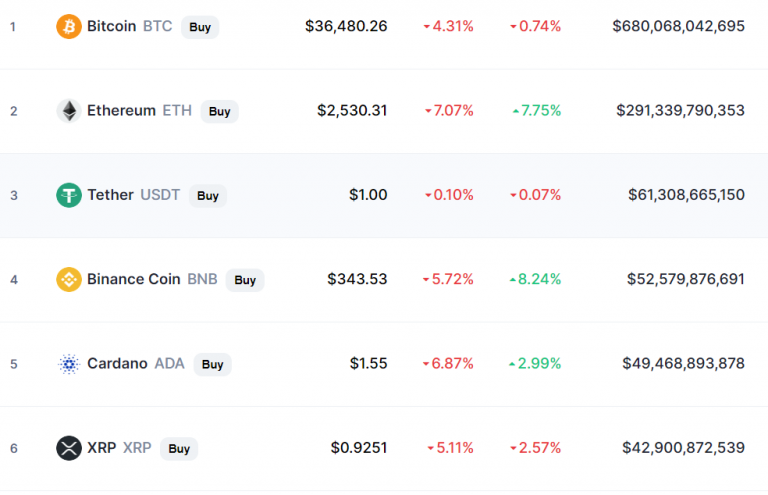This screenshot has width=768, height=495.
Task: Click the blue Cardano logo icon
Action: [69, 364]
